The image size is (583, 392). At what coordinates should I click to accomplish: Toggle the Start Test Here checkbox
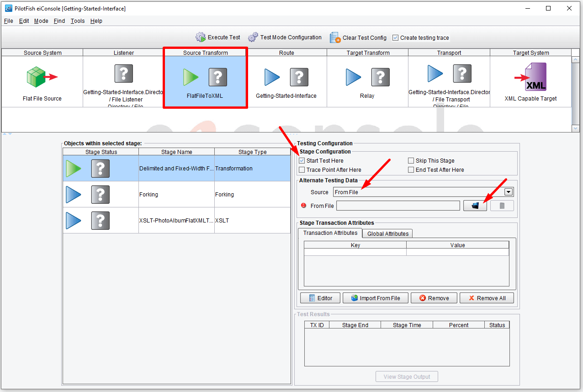click(302, 161)
